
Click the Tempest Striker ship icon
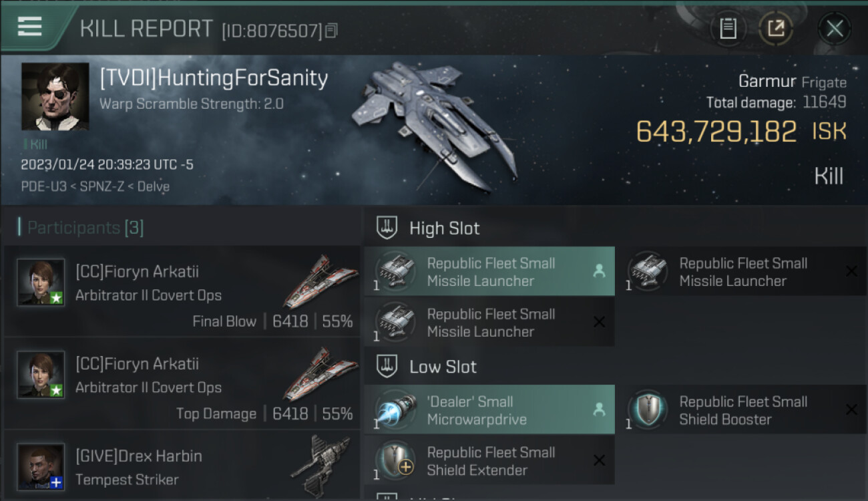coord(321,466)
